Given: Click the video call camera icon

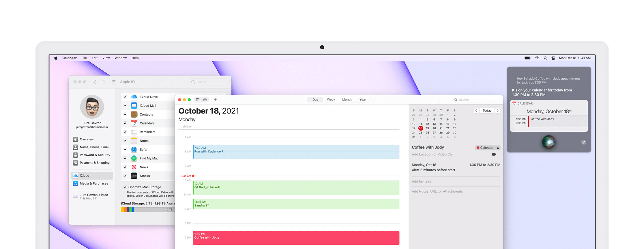Looking at the screenshot, I should click(494, 155).
